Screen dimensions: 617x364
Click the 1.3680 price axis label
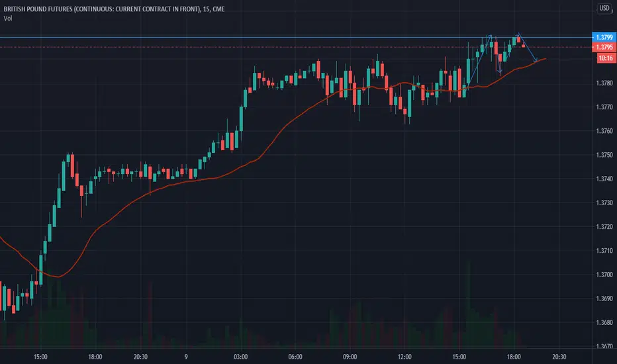pyautogui.click(x=604, y=323)
